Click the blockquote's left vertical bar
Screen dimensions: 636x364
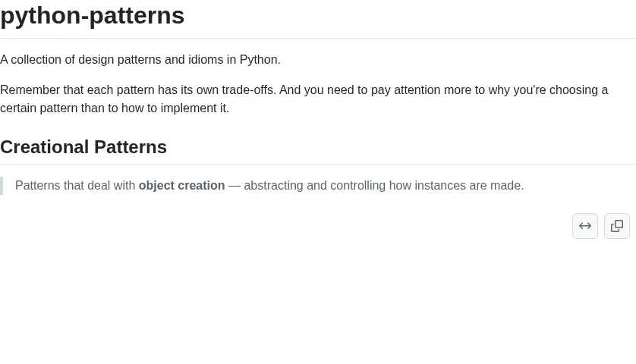[2, 186]
